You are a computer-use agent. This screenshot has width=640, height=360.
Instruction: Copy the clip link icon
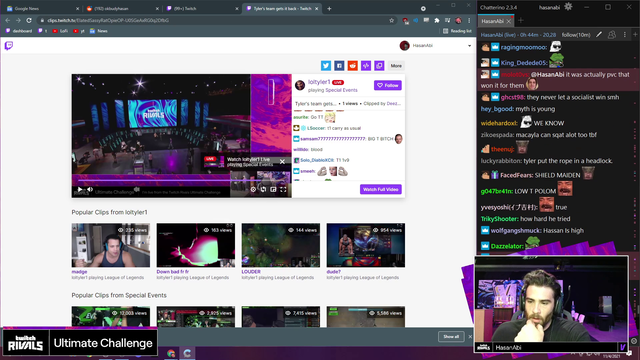(379, 66)
